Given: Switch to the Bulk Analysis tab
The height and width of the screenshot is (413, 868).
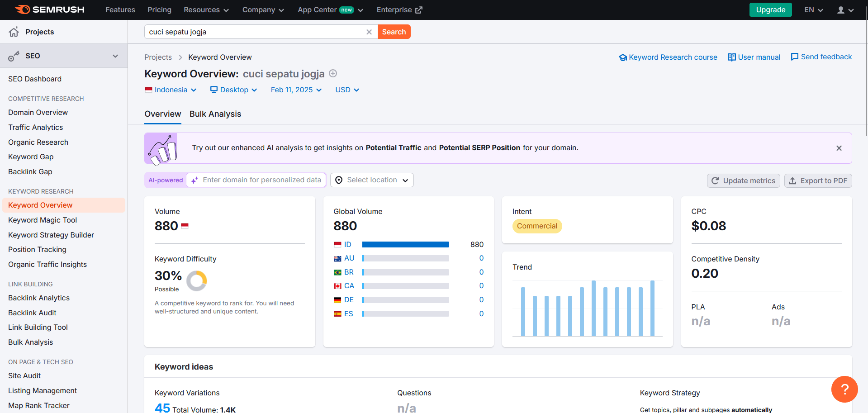Looking at the screenshot, I should [215, 114].
